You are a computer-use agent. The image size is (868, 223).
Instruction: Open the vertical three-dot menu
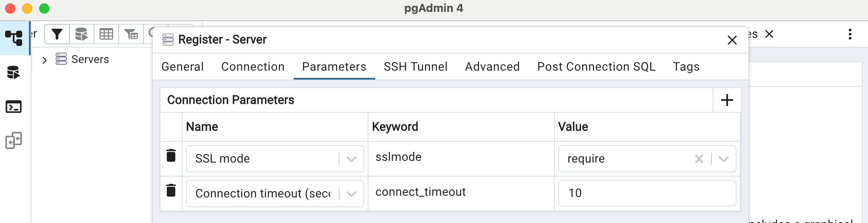(850, 34)
